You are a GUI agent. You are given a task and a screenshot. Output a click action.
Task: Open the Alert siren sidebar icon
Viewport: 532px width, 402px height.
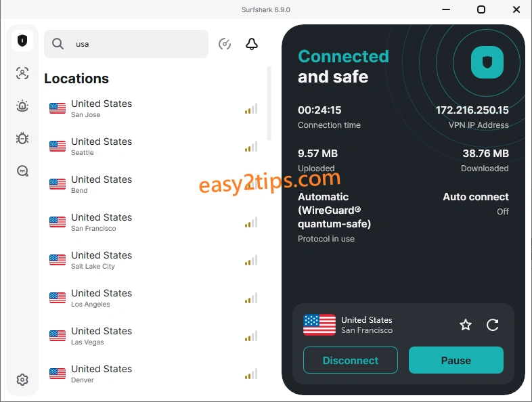[x=22, y=106]
